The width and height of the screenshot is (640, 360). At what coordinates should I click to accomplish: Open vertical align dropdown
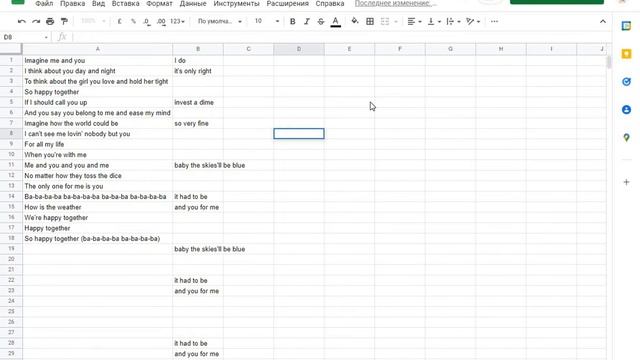[x=434, y=21]
